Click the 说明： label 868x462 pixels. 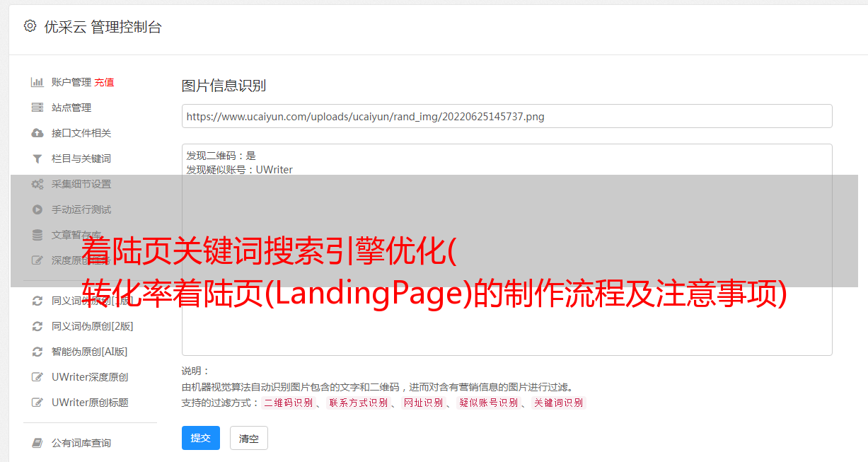[x=196, y=371]
